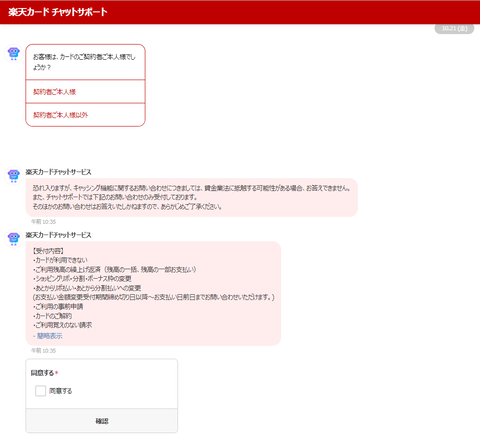480x435 pixels.
Task: Click the ・ご利用覚えのない請求 line
Action: pyautogui.click(x=62, y=325)
